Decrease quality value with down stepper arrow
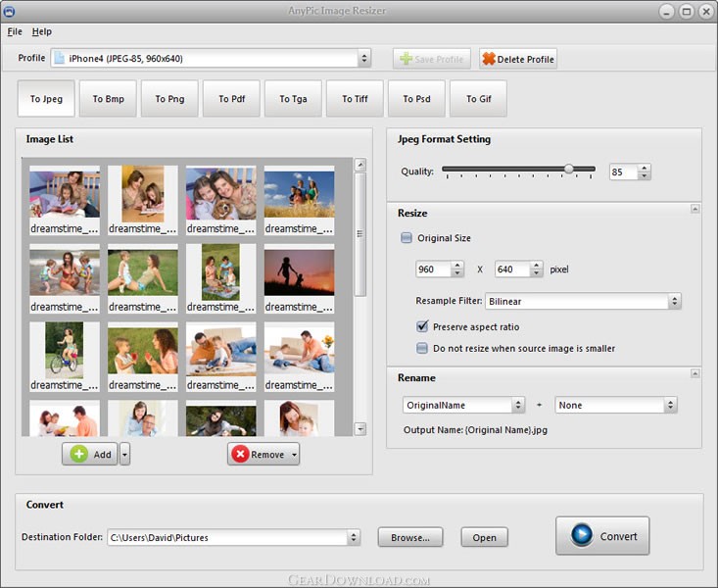Image resolution: width=718 pixels, height=588 pixels. (645, 175)
